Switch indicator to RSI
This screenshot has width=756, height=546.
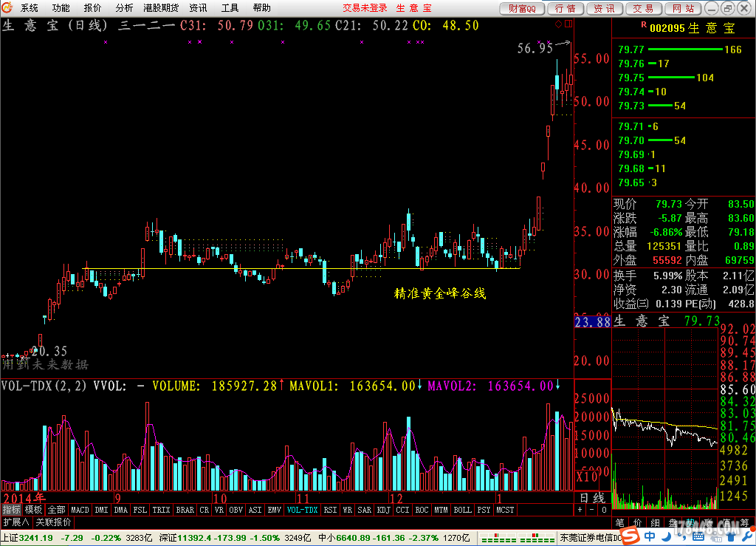tap(330, 510)
